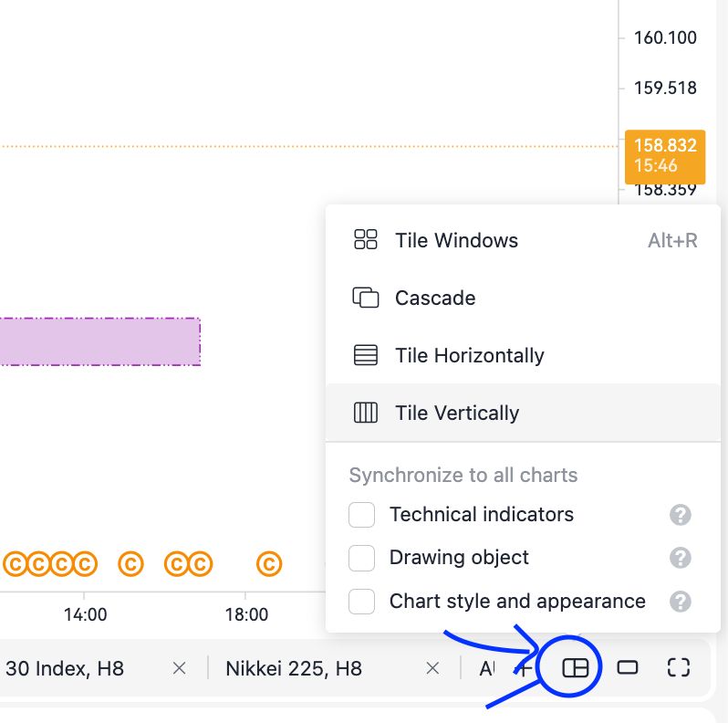Open the circled chart layout button
The height and width of the screenshot is (723, 728).
(x=576, y=668)
